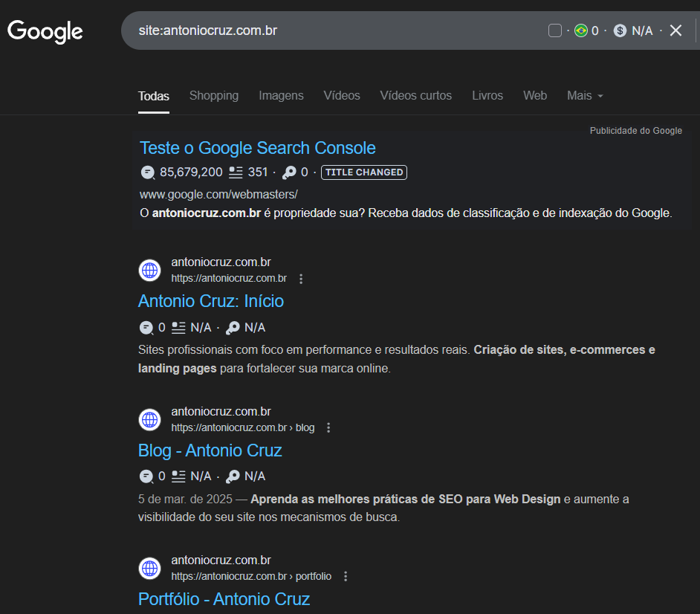The width and height of the screenshot is (700, 614).
Task: Switch to the Livros tab
Action: tap(487, 96)
